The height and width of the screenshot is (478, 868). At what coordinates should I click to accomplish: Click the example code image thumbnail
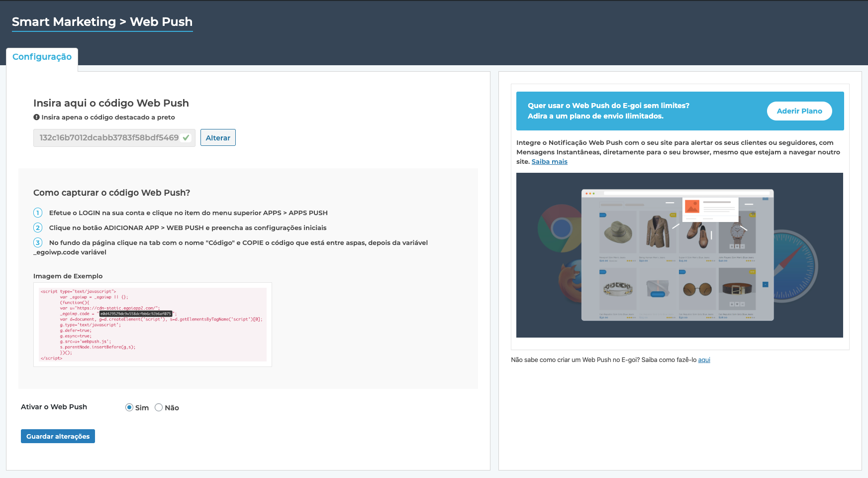153,325
